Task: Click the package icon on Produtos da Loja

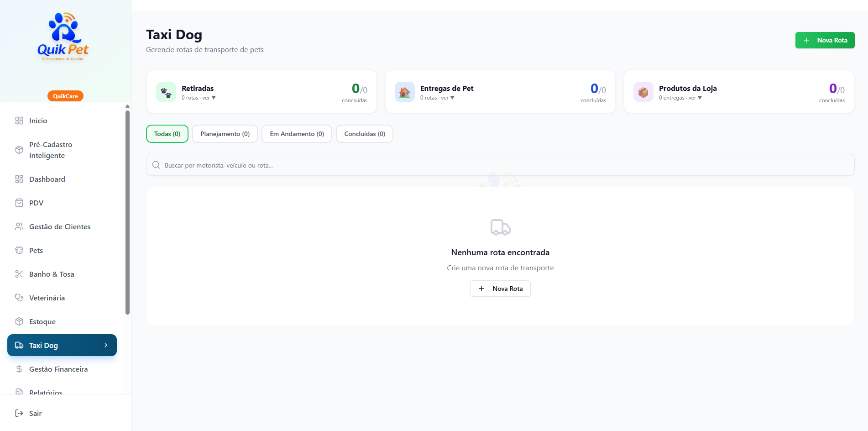Action: tap(643, 92)
